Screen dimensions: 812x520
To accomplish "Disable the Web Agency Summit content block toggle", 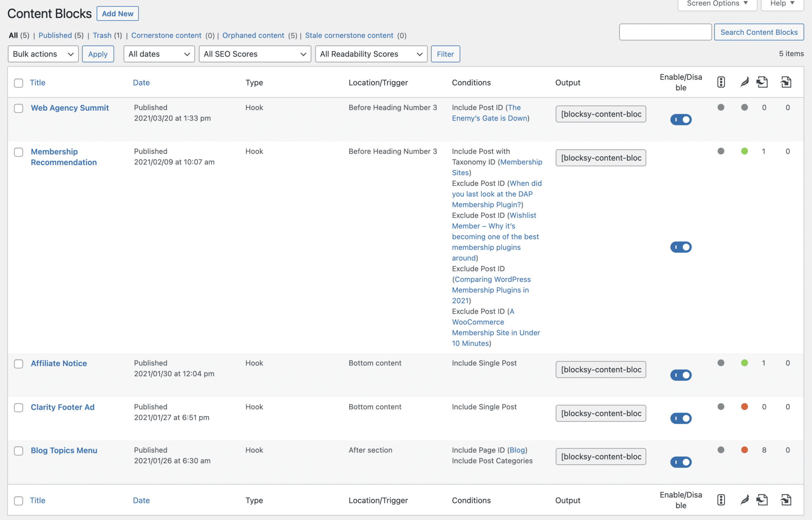I will pos(680,119).
